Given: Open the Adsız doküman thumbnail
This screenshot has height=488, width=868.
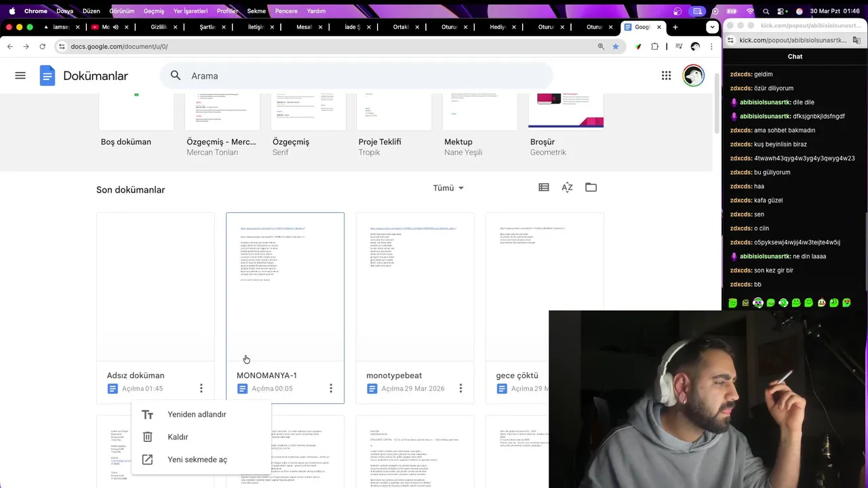Looking at the screenshot, I should pos(155,287).
